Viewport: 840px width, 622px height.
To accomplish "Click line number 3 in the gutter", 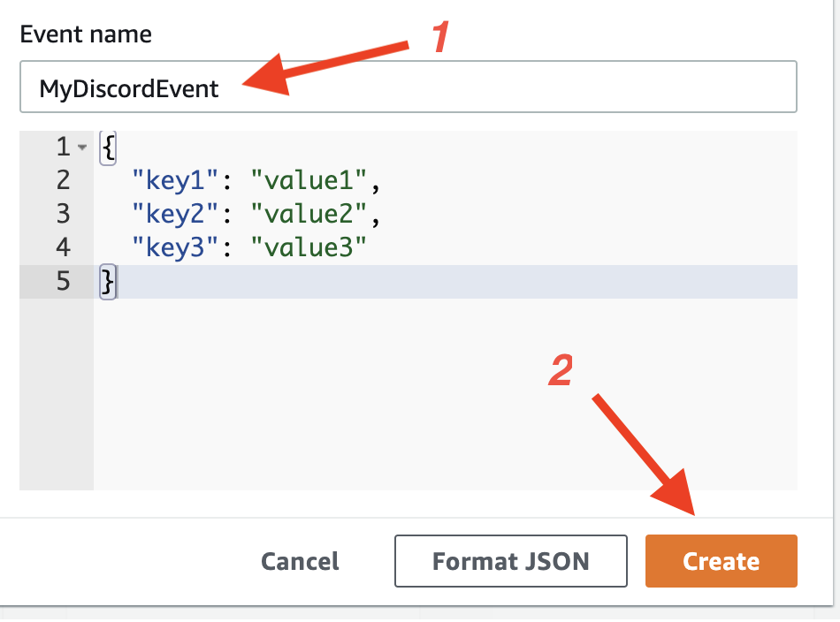I will click(x=63, y=214).
